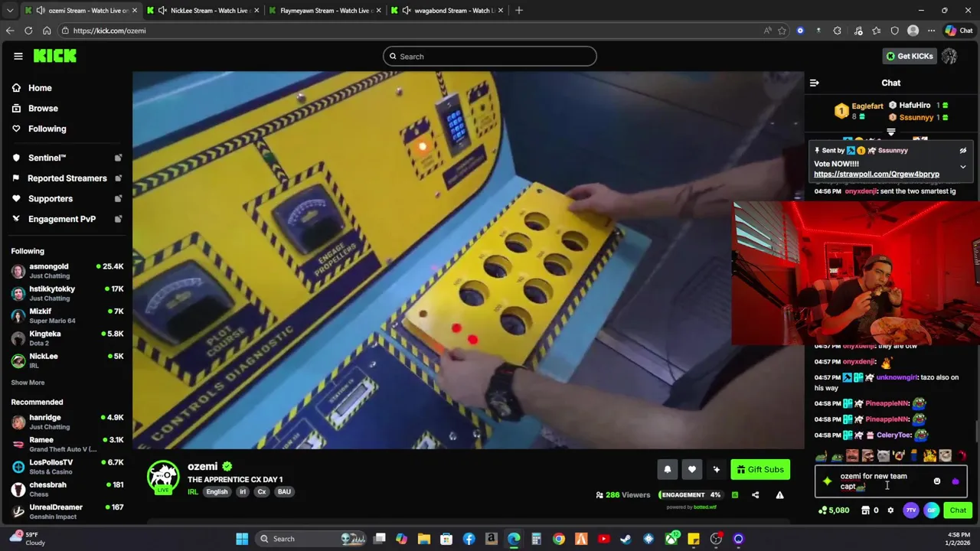Open the GIF picker button

click(x=932, y=510)
